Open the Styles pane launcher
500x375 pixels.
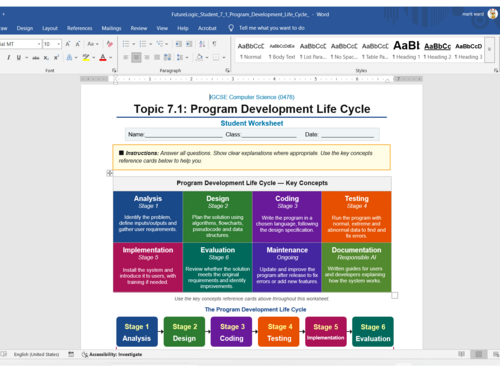(x=496, y=70)
